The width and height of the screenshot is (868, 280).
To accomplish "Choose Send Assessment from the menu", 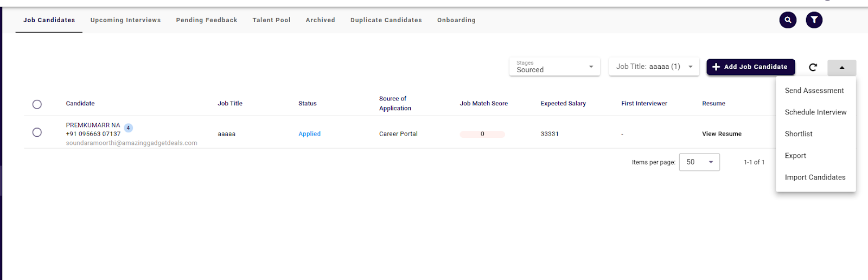I will click(814, 91).
